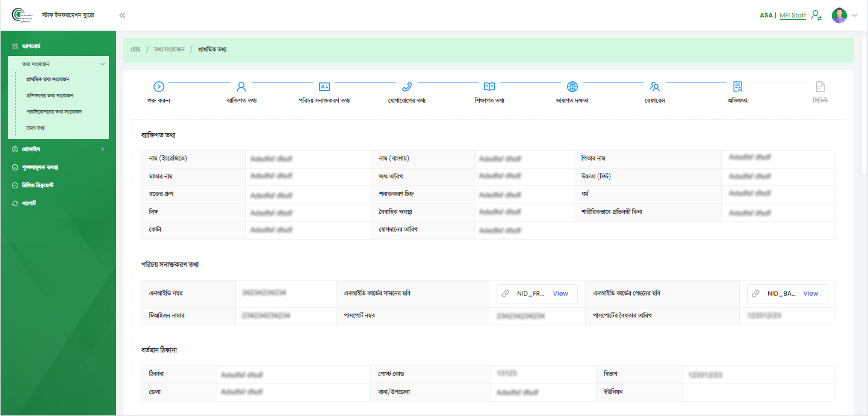Collapse the তথ্য সংযোজন menu chevron
This screenshot has width=868, height=416.
pos(102,64)
